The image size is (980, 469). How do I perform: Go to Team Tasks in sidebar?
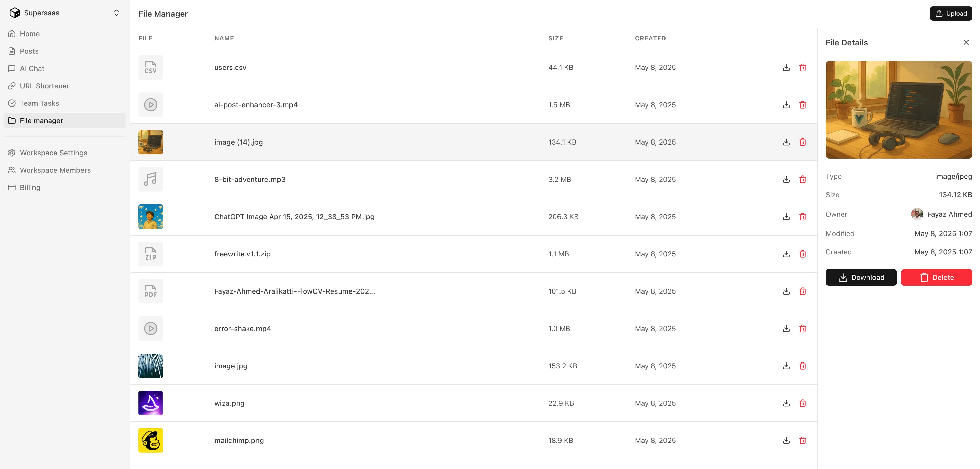[x=39, y=103]
